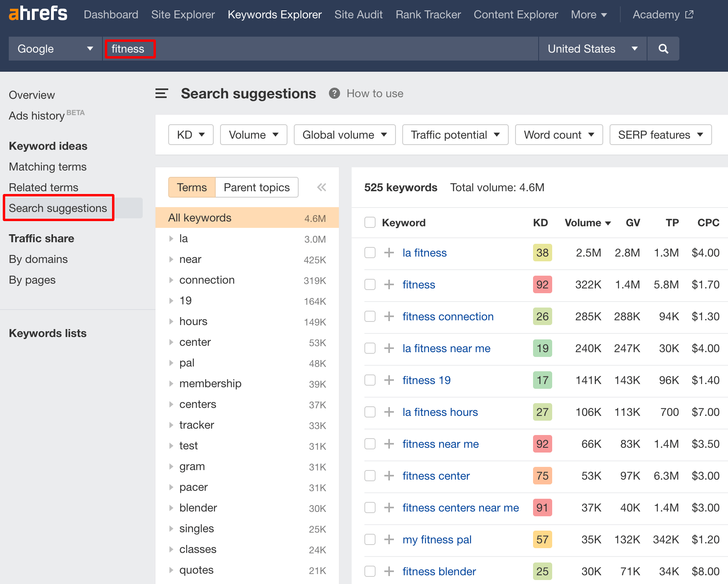Open Matching terms in sidebar

click(48, 167)
